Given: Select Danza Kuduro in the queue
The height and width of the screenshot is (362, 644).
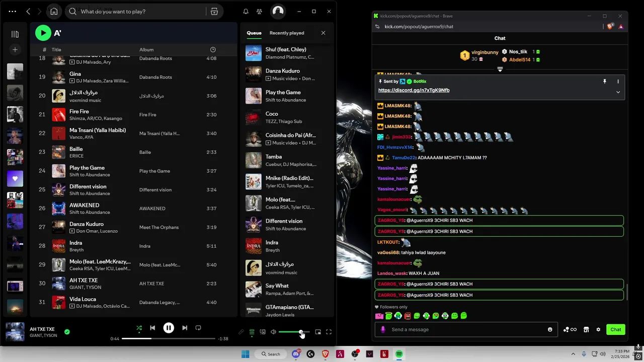Looking at the screenshot, I should 287,74.
